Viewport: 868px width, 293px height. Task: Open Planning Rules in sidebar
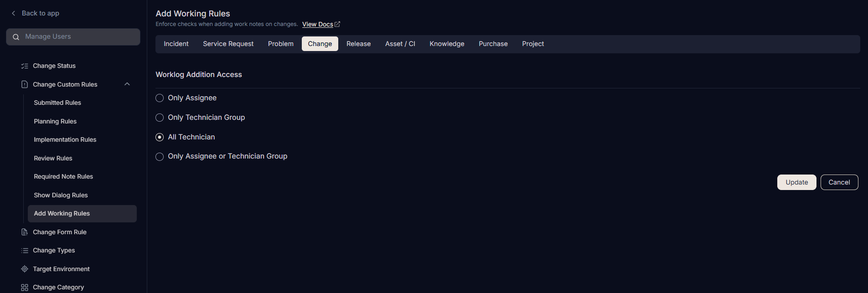click(55, 121)
